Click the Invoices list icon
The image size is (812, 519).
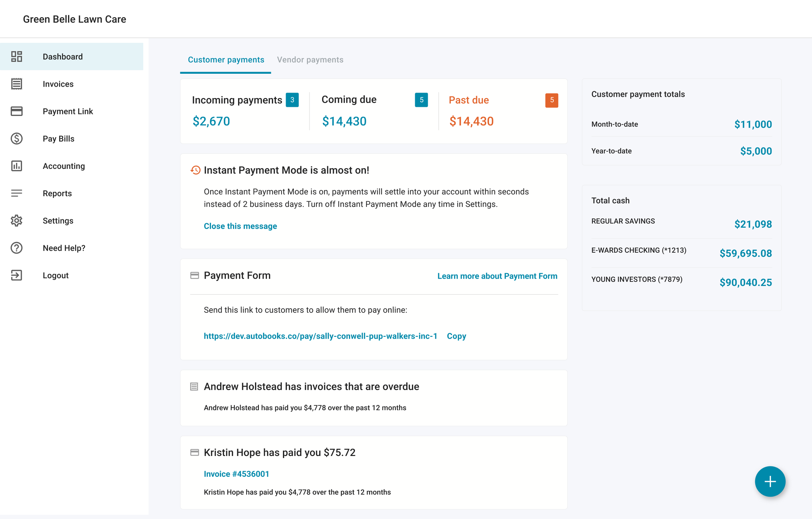17,84
